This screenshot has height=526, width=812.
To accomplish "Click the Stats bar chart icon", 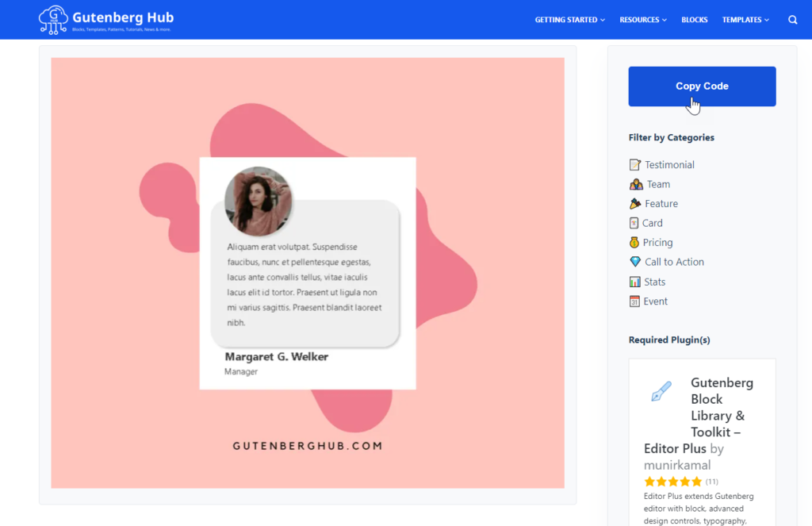I will [x=634, y=282].
